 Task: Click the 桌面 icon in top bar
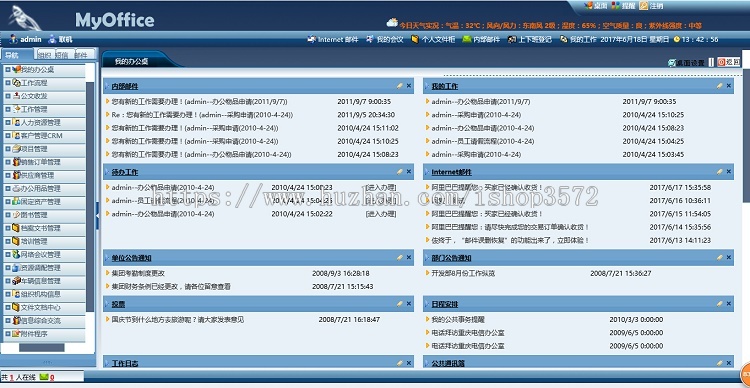click(x=588, y=6)
